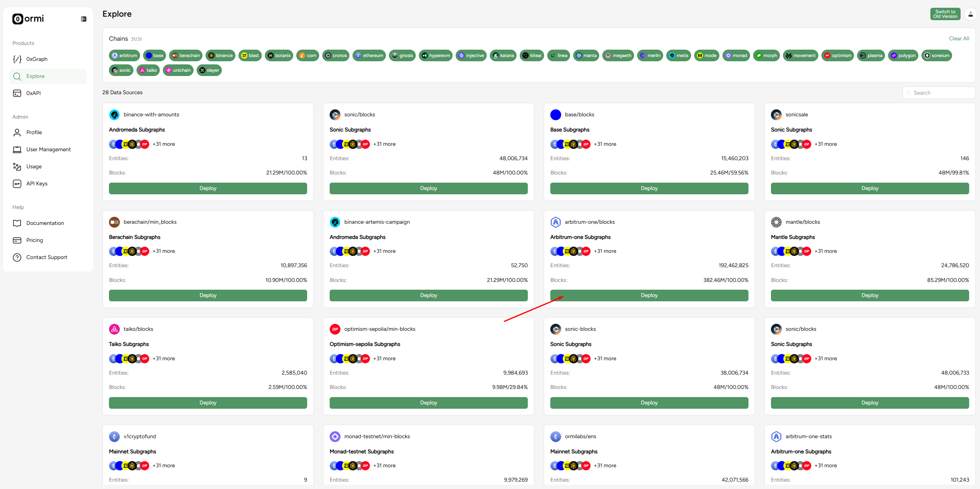This screenshot has width=980, height=489.
Task: Expand +31 more on taiko/blocks card
Action: 164,359
